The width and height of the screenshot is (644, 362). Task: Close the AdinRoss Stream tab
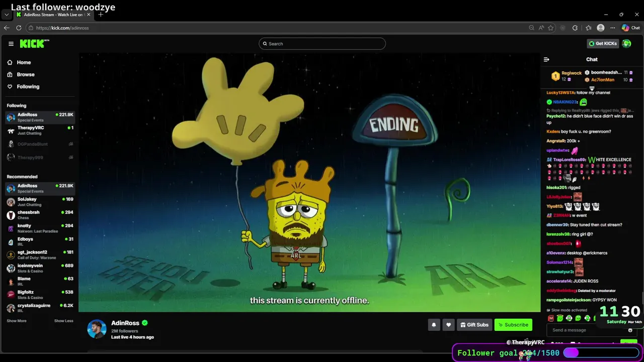tap(89, 15)
